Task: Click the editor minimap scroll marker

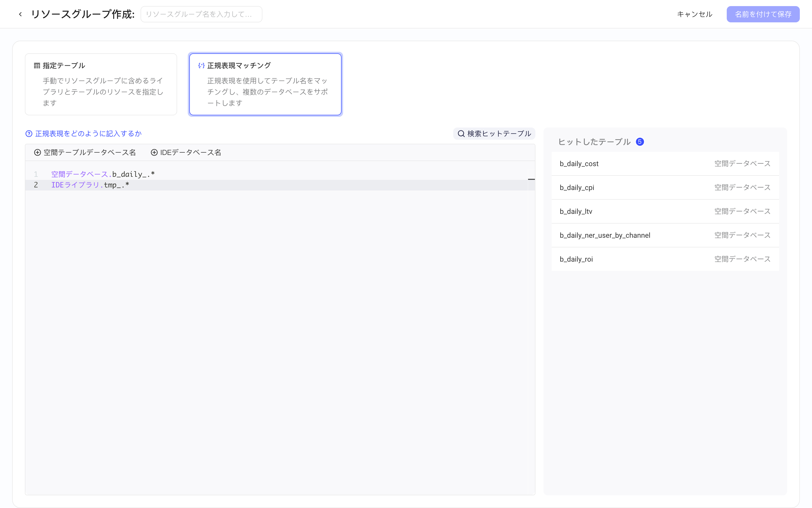Action: 532,179
